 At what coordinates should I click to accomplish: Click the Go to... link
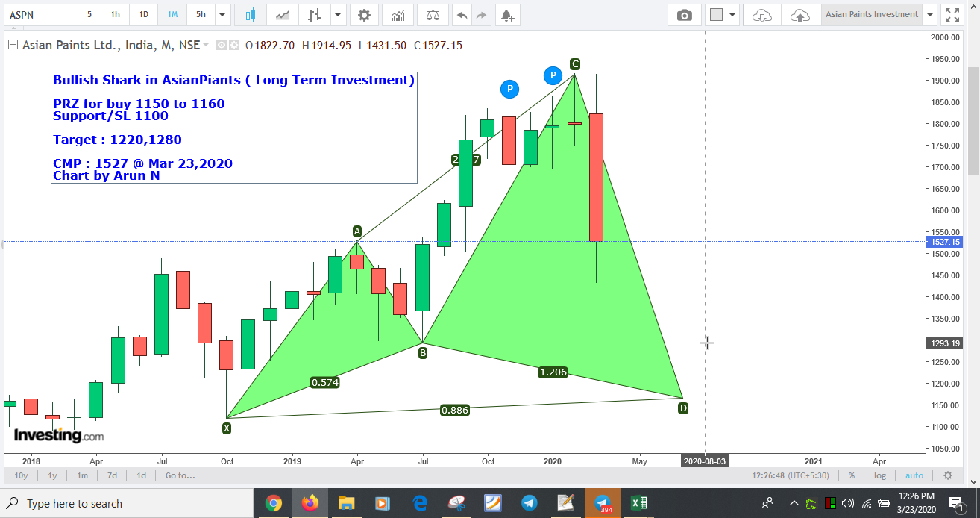[x=179, y=475]
